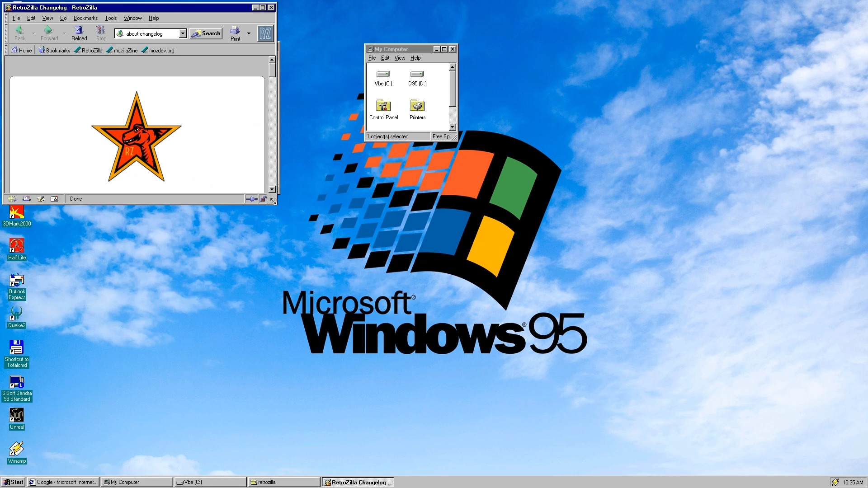Open the RetroZilla bookmark link

[89, 50]
